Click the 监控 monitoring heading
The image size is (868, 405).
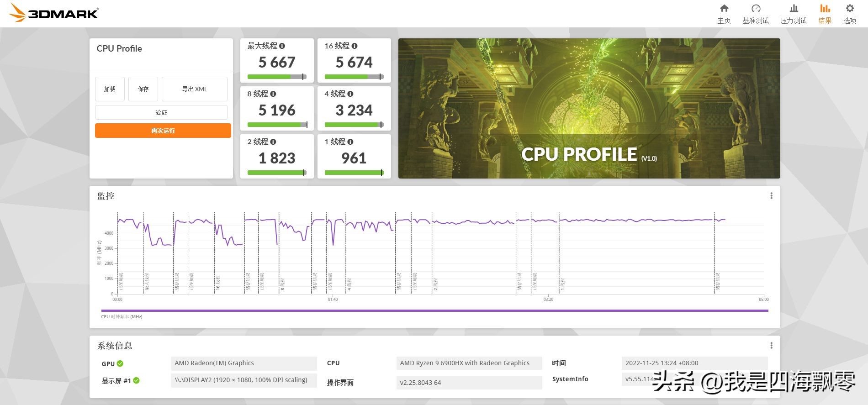pyautogui.click(x=106, y=196)
